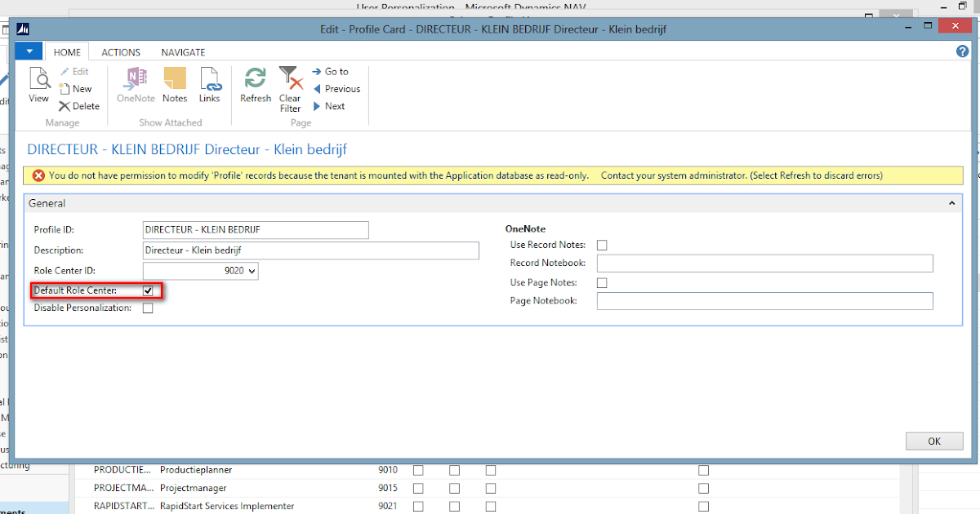Screen dimensions: 980x514
Task: Click the Edit pencil action
Action: pyautogui.click(x=73, y=72)
